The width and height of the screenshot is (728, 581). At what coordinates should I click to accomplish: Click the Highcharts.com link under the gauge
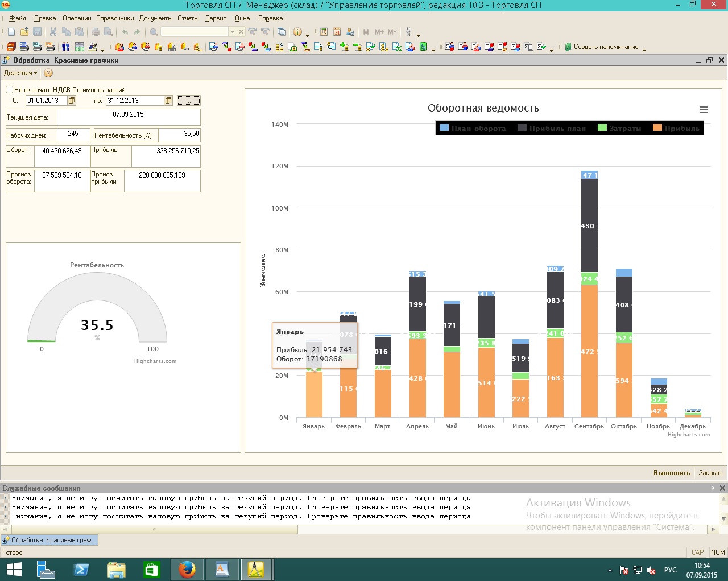(155, 361)
